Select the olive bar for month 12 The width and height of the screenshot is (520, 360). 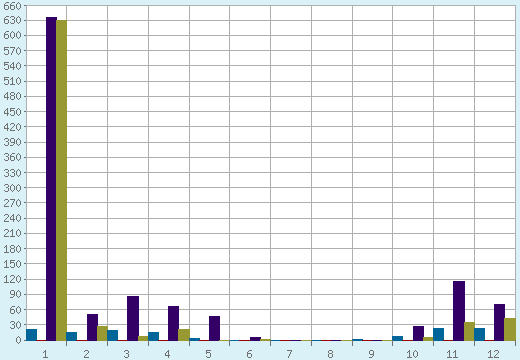[x=510, y=329]
